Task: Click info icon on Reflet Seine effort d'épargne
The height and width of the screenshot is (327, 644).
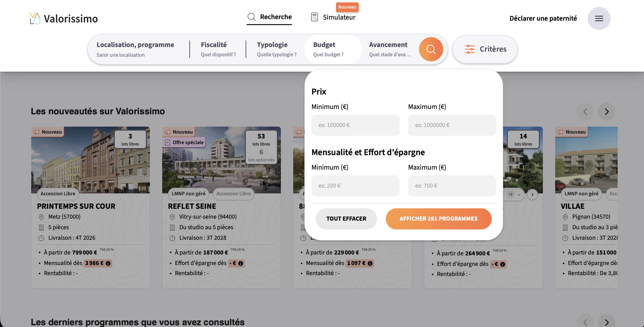Action: click(240, 263)
